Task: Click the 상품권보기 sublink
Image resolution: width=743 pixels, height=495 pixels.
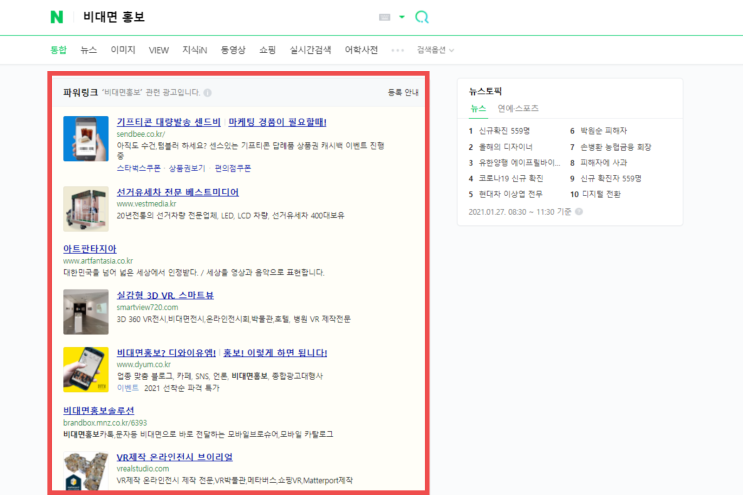Action: (187, 168)
